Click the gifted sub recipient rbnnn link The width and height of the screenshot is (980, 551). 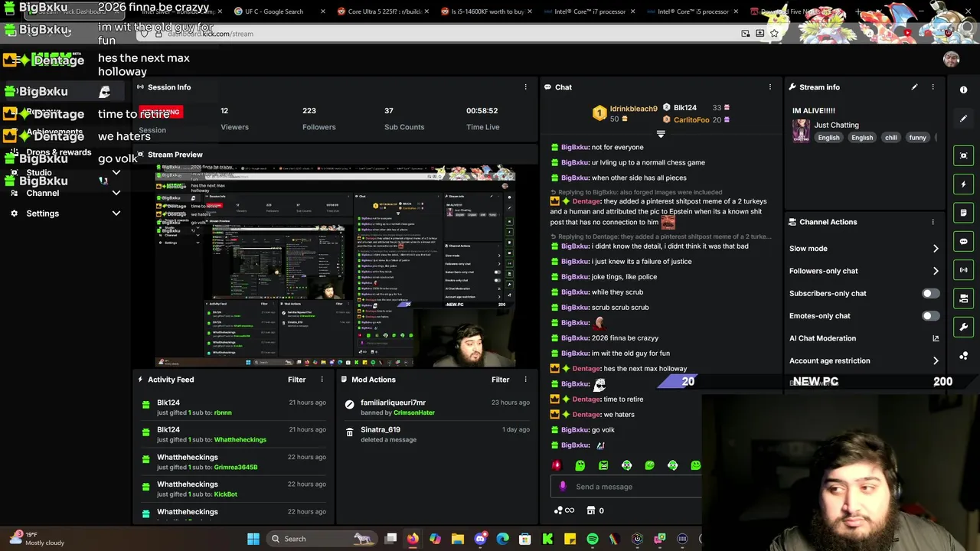point(223,412)
